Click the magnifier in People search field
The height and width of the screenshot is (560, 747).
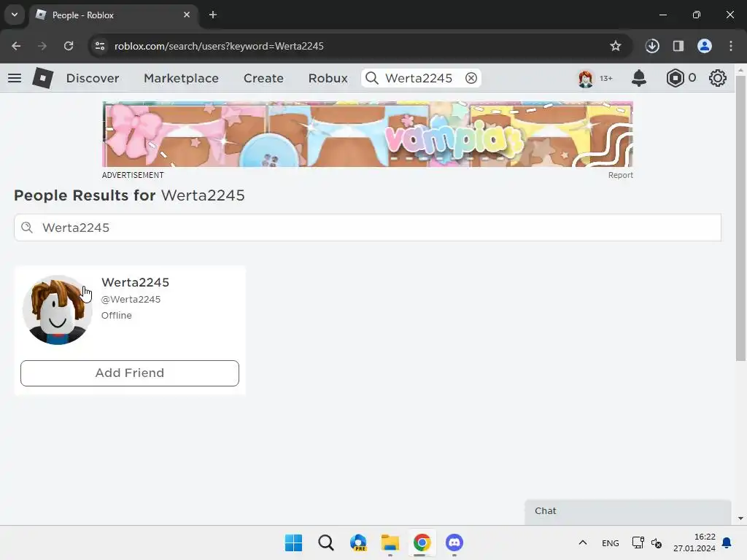coord(27,227)
